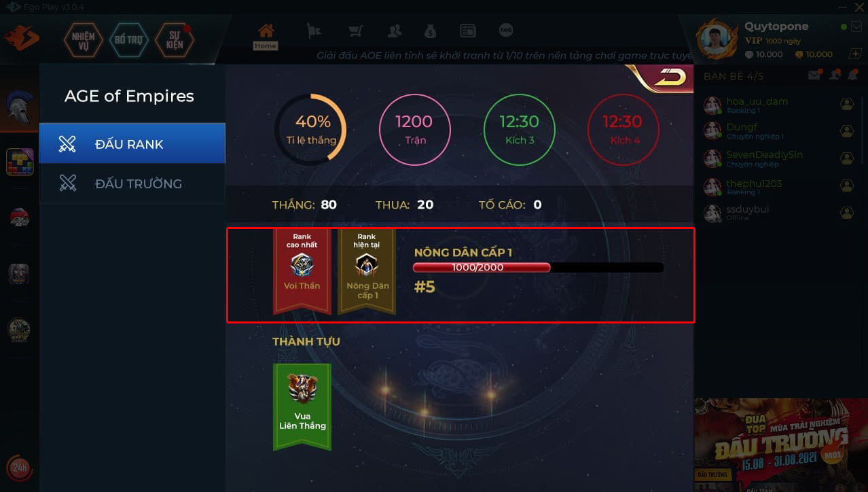
Task: Expand the profile dropdown next to Quytopone
Action: point(855,27)
